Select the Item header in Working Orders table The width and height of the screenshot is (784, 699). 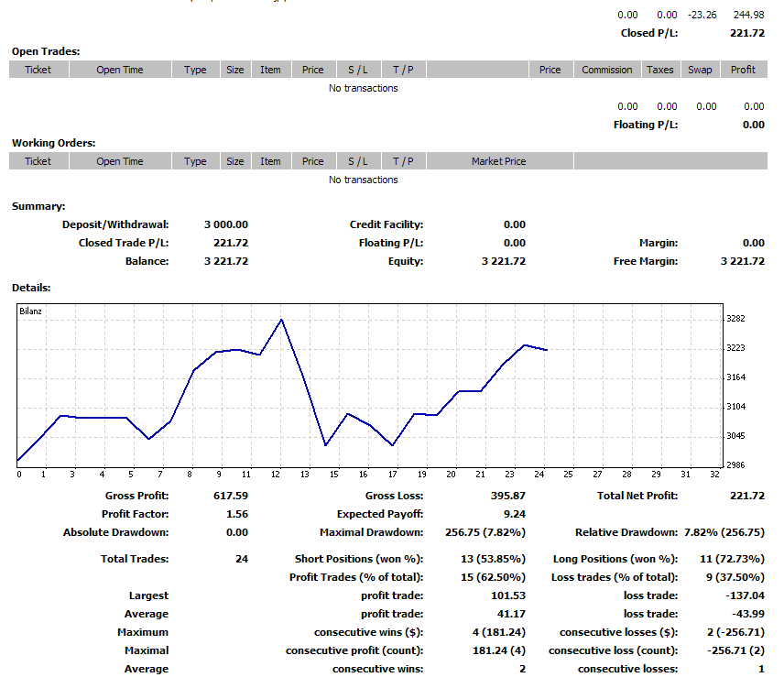pos(270,161)
